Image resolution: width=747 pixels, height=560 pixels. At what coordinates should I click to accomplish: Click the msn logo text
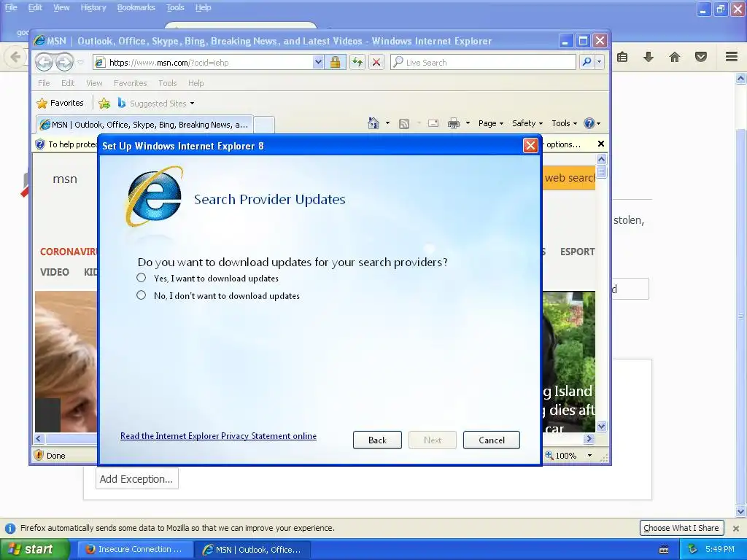(65, 179)
